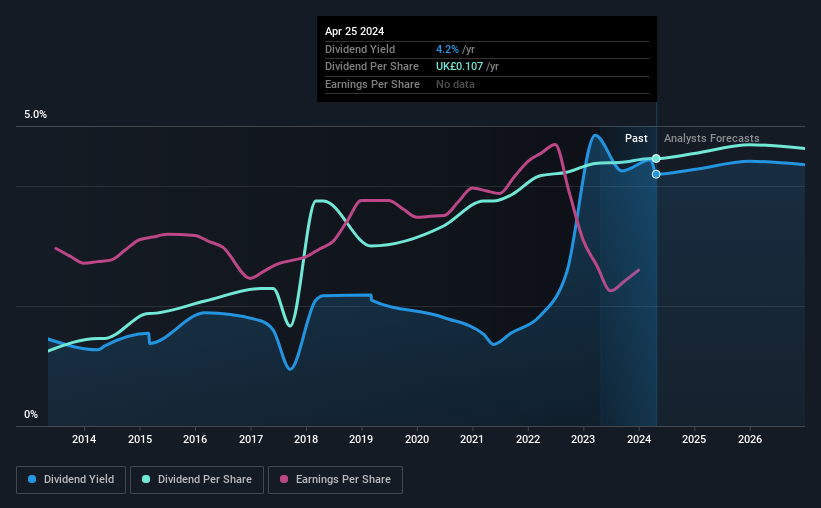Click the No data earnings value
This screenshot has height=508, width=821.
456,84
